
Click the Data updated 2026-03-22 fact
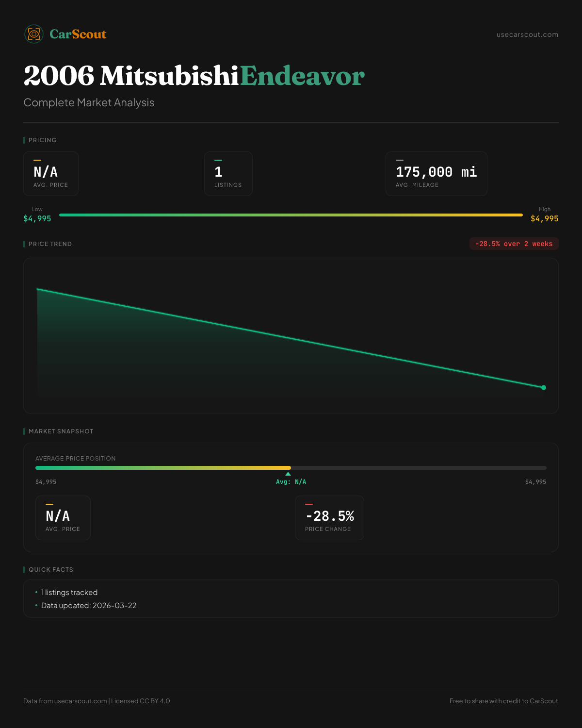click(x=89, y=606)
